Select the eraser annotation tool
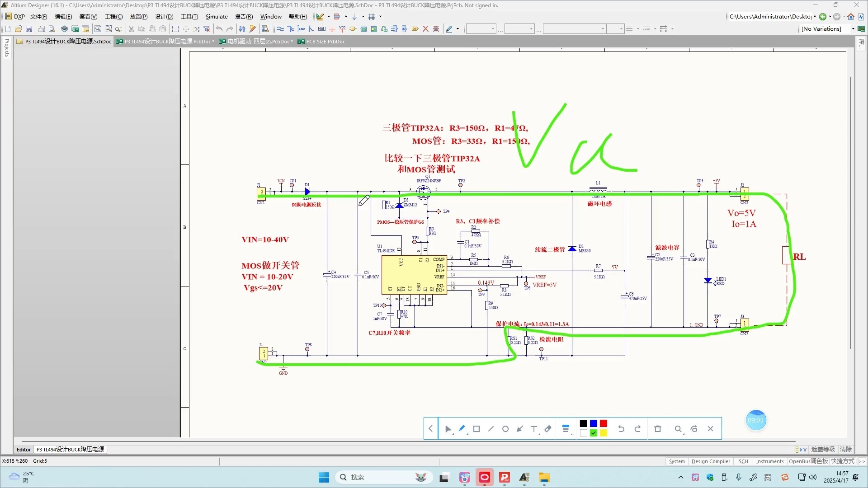 tap(548, 428)
